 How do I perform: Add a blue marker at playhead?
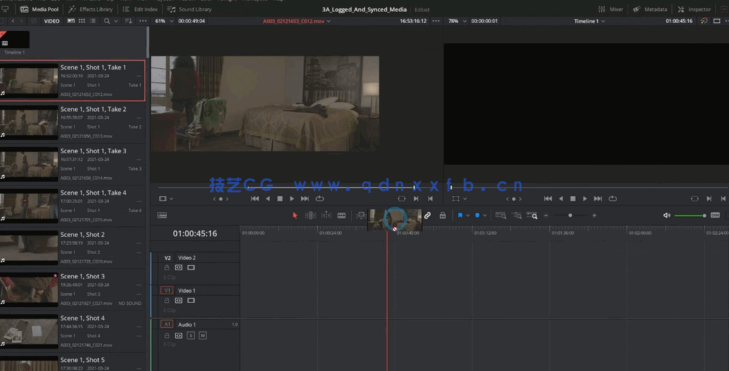tap(477, 215)
